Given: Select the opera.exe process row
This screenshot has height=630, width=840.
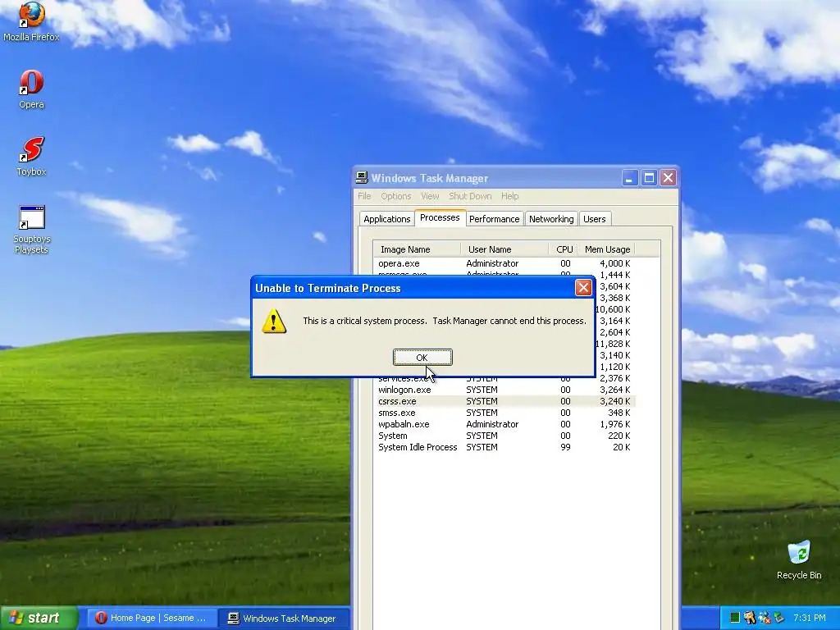Looking at the screenshot, I should pyautogui.click(x=504, y=263).
